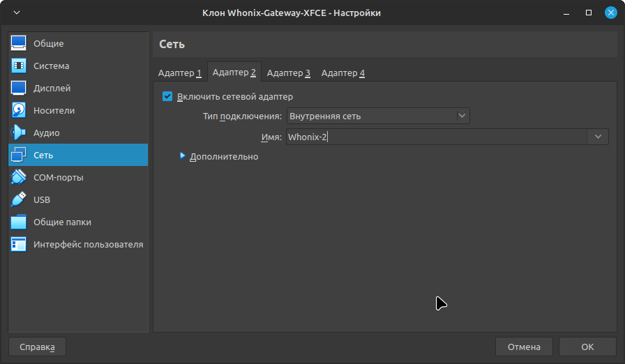Open the General (Общие) settings icon
Image resolution: width=625 pixels, height=364 pixels.
point(19,43)
